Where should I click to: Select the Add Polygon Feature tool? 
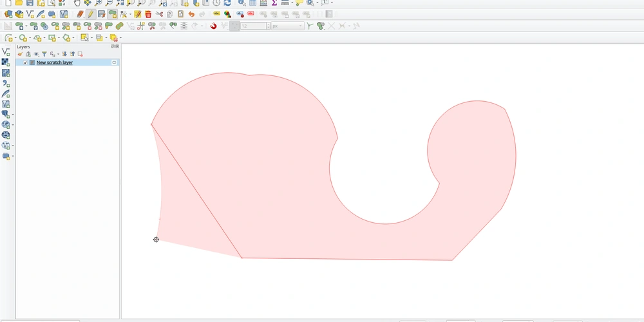click(112, 14)
